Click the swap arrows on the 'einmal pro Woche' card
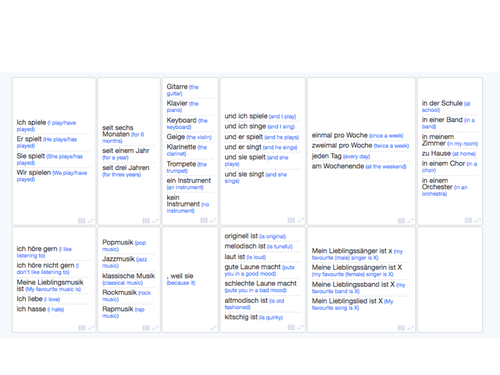The width and height of the screenshot is (500, 375). pyautogui.click(x=411, y=221)
